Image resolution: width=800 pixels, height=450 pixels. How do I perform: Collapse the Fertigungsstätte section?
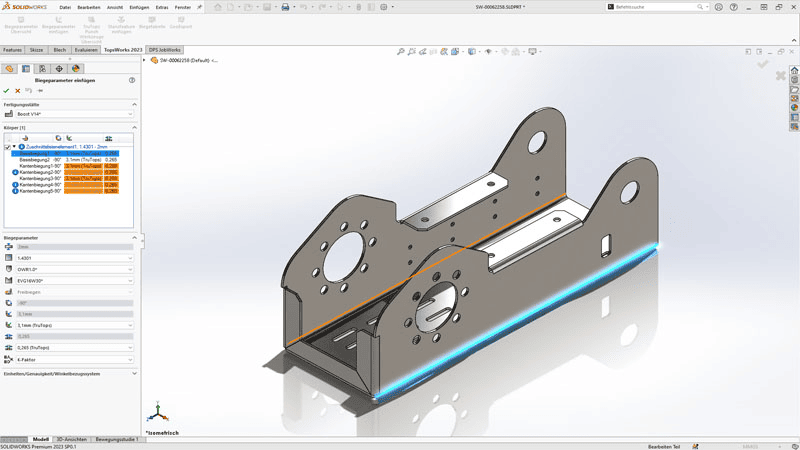click(x=134, y=103)
